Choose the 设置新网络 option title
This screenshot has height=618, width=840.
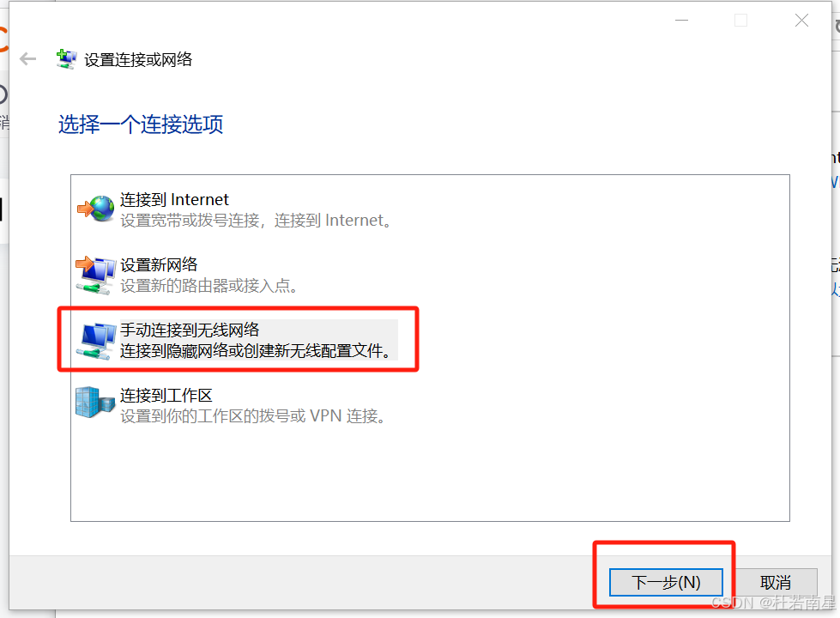tap(159, 264)
